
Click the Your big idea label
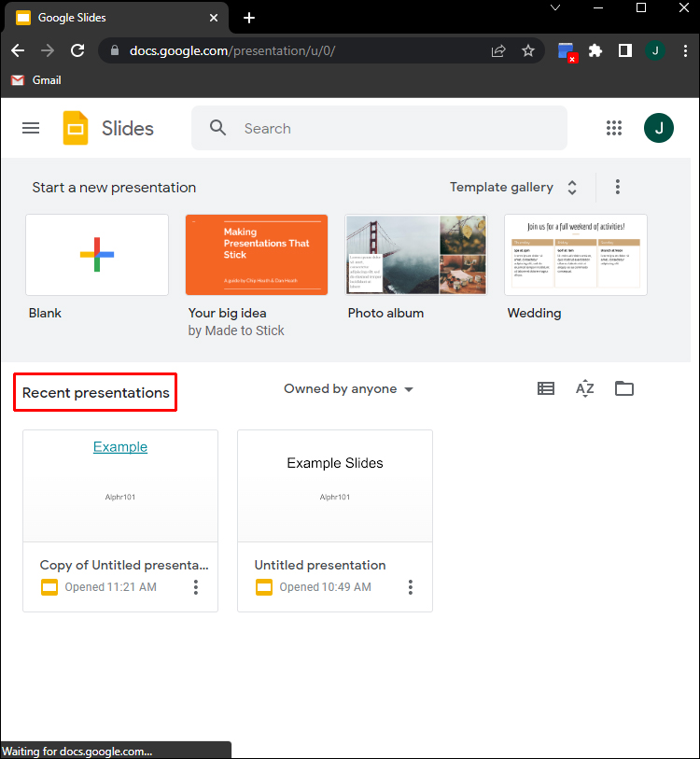click(227, 313)
